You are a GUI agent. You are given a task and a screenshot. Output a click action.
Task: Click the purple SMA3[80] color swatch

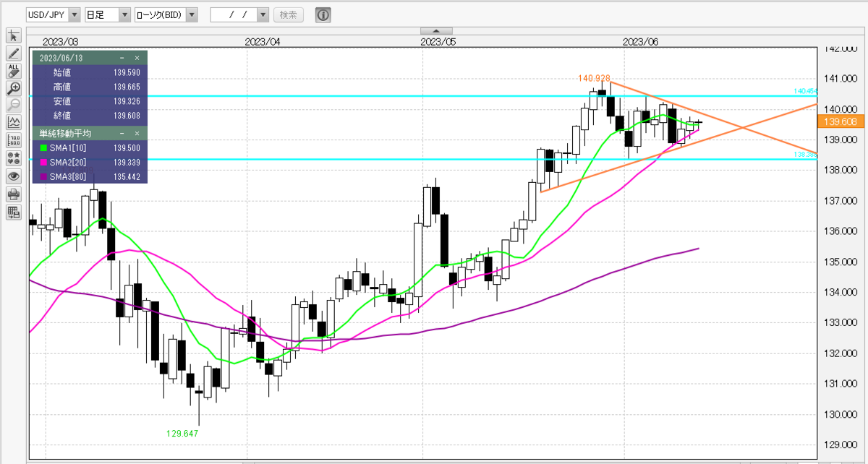point(43,176)
